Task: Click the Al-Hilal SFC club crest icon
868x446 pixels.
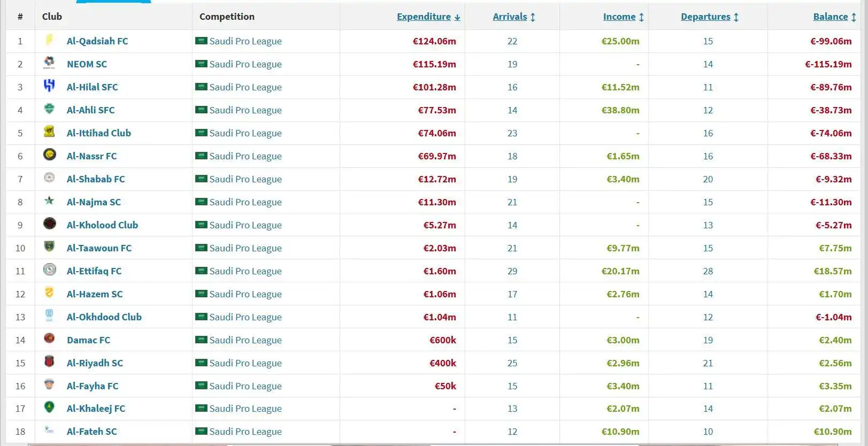Action: tap(49, 86)
